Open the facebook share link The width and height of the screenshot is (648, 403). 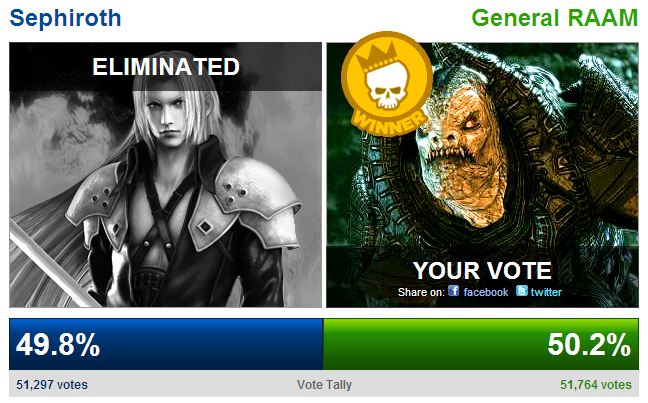click(x=486, y=292)
